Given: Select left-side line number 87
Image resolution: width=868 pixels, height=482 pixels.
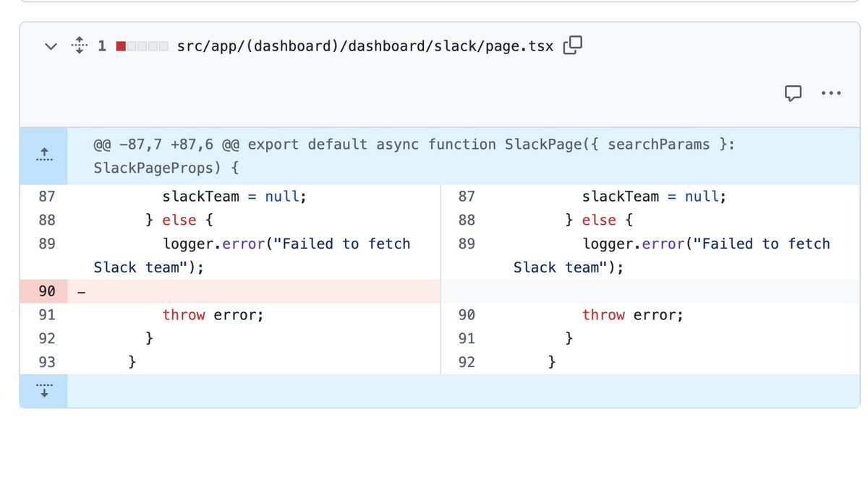Looking at the screenshot, I should pyautogui.click(x=47, y=197).
